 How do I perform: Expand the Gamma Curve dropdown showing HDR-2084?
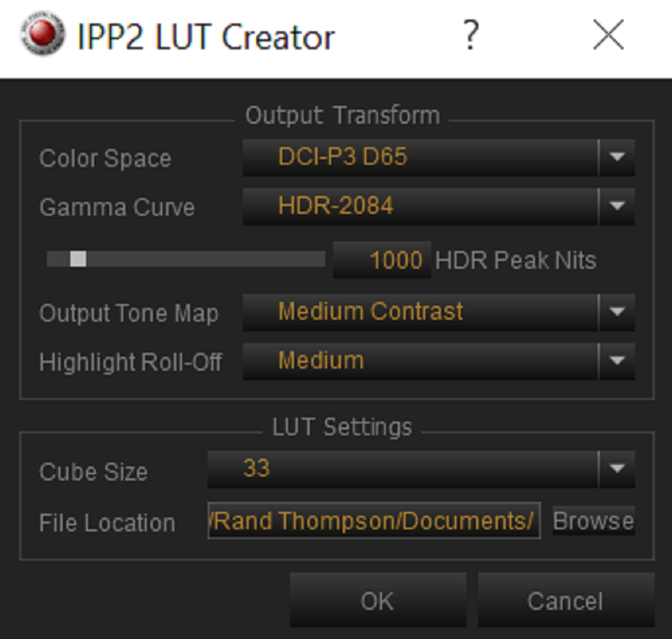click(439, 206)
